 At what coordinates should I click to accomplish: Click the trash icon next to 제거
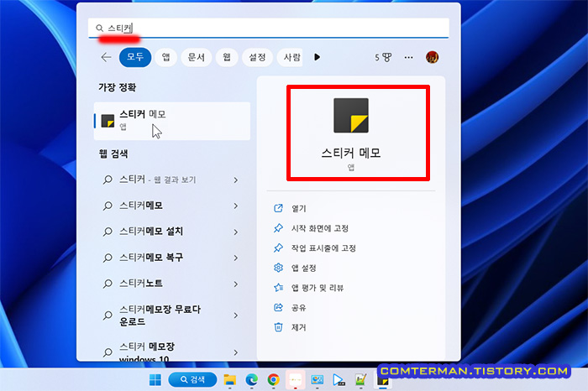pos(278,327)
